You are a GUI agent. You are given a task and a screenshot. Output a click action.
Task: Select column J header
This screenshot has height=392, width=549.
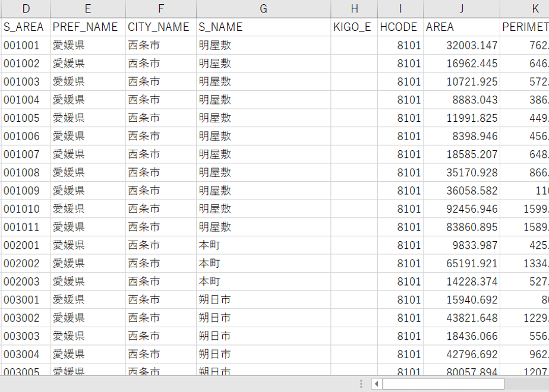coord(462,9)
